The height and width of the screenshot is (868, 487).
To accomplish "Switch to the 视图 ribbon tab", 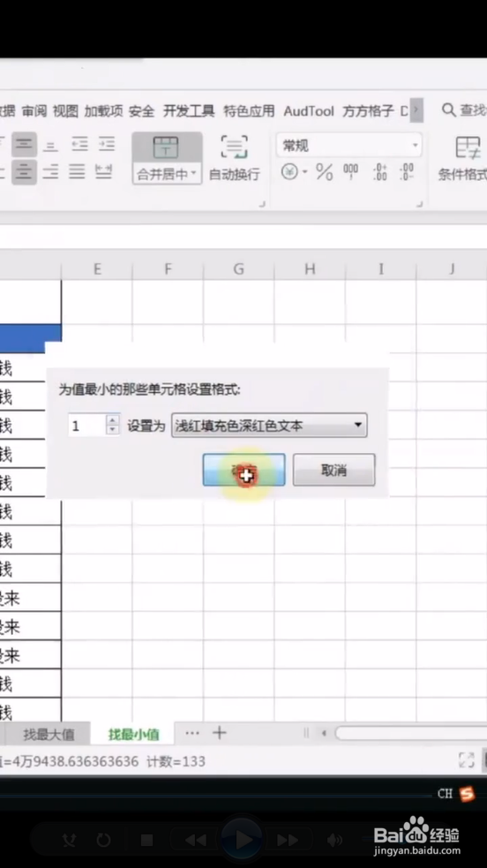I will 65,111.
